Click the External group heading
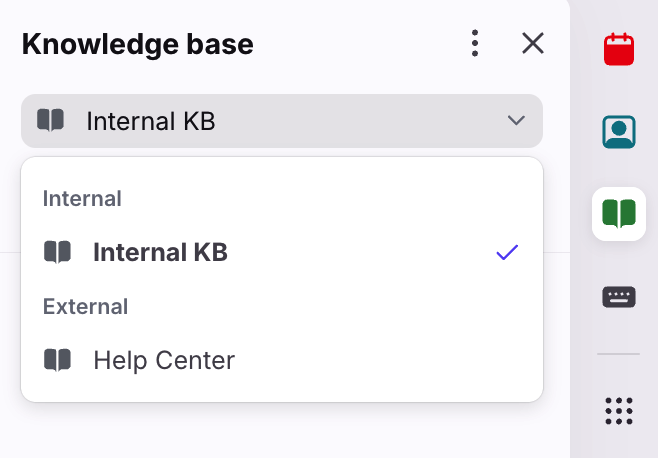The width and height of the screenshot is (658, 458). tap(85, 306)
